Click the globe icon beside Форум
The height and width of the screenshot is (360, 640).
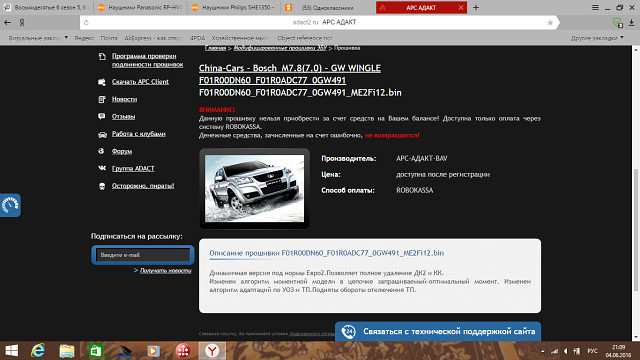102,151
